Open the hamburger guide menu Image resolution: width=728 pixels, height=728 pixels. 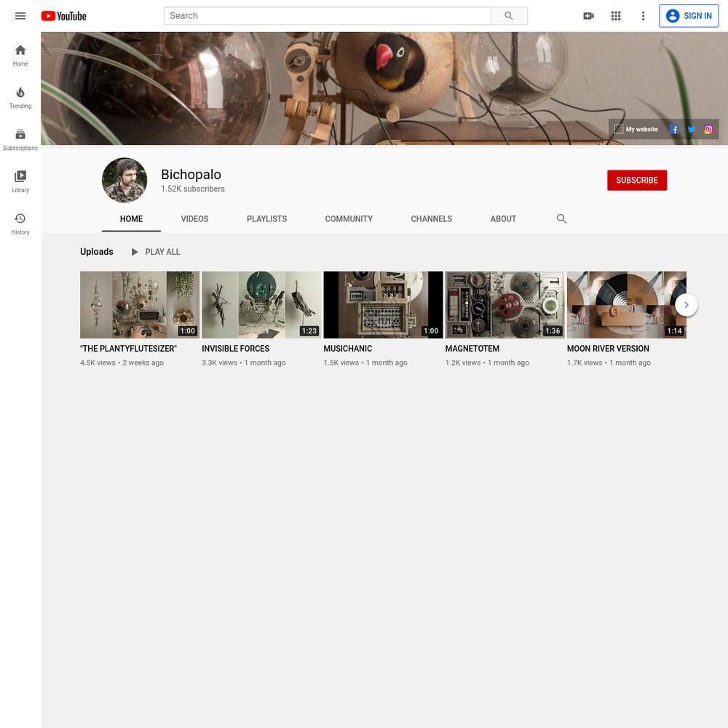click(x=20, y=16)
